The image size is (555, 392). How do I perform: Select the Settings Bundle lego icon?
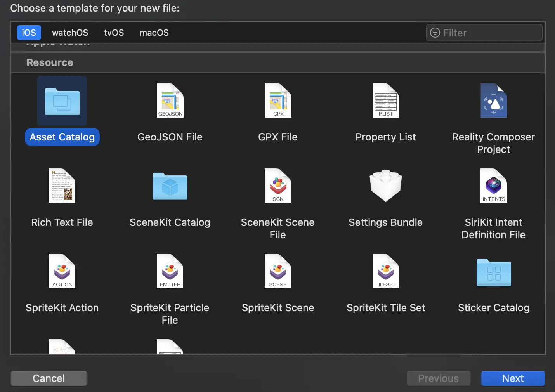coord(386,186)
